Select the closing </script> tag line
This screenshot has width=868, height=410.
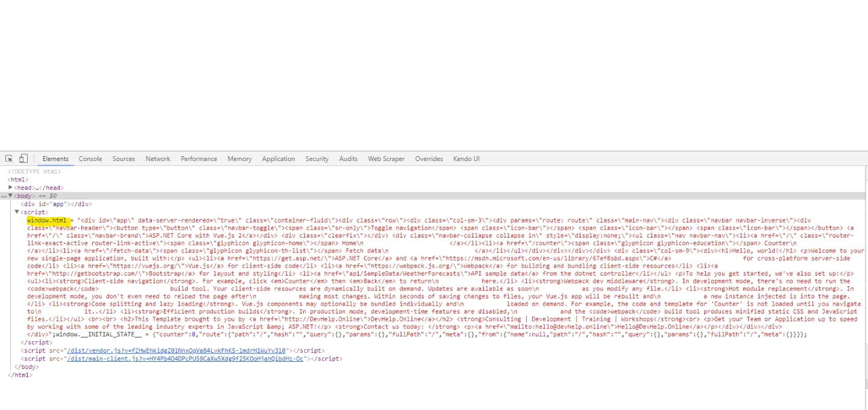[x=36, y=342]
